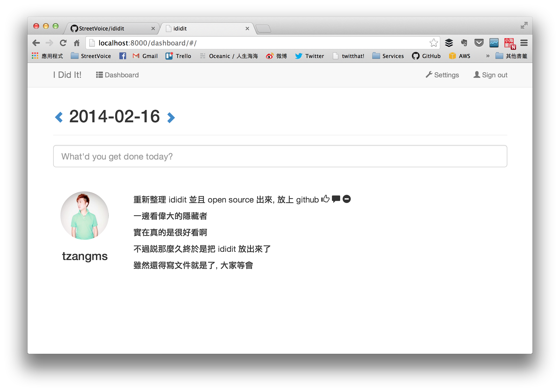The image size is (560, 392).
Task: Open the Dashboard nav link
Action: tap(117, 75)
